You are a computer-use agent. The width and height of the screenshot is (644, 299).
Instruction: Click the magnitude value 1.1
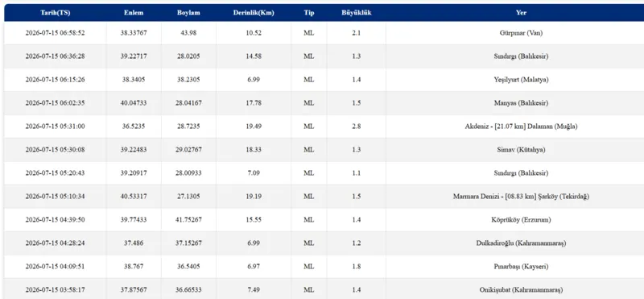(x=357, y=173)
